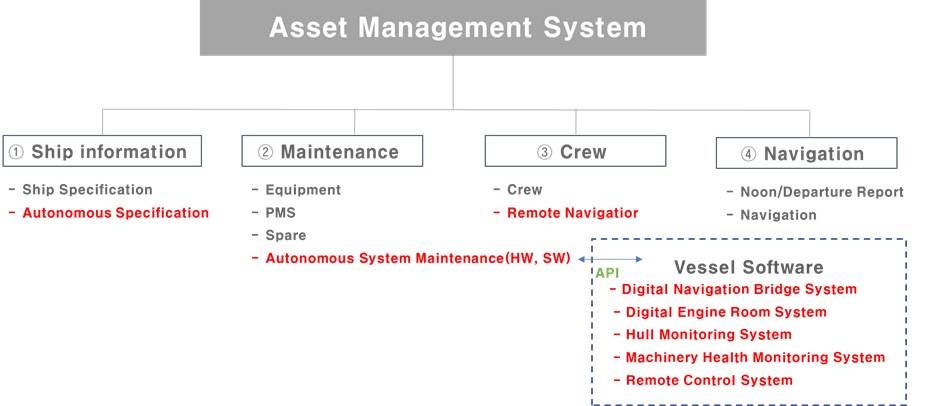Click the Equipment item under Maintenance
Image resolution: width=945 pixels, height=406 pixels.
tap(303, 190)
